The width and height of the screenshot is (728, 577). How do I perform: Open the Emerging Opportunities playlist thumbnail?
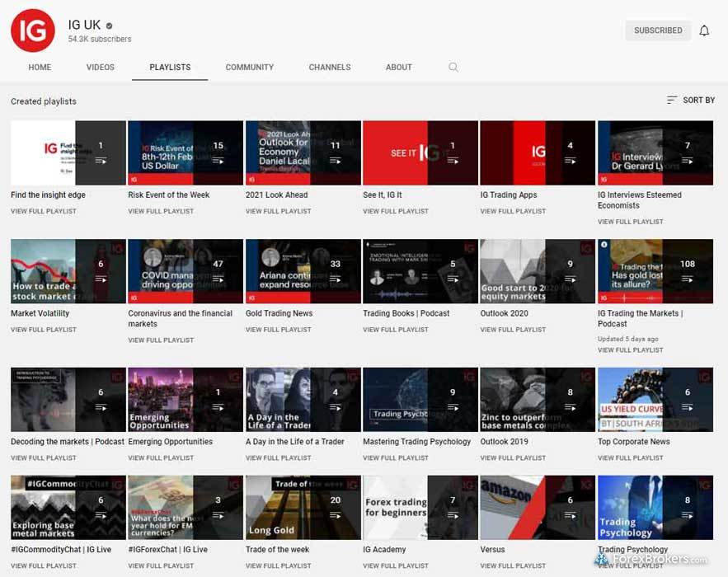(x=186, y=399)
